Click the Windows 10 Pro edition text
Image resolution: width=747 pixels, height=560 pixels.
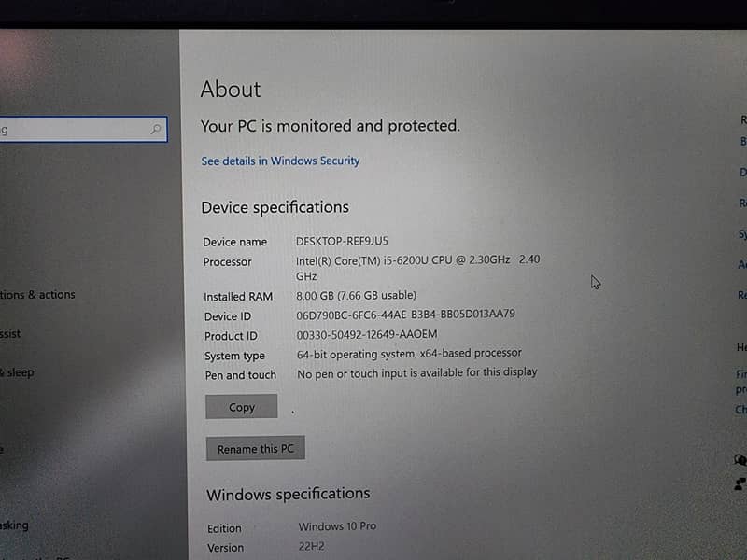click(337, 526)
